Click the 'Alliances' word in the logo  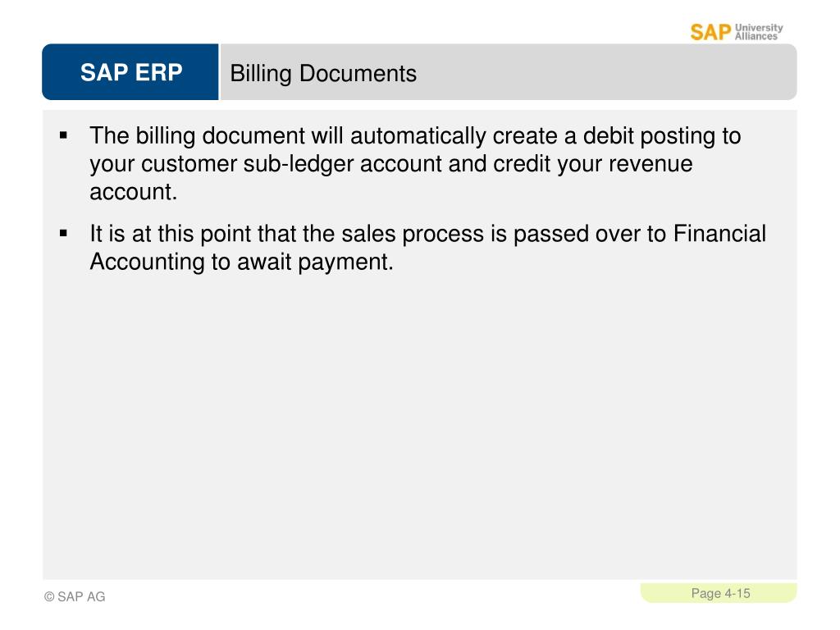click(756, 36)
